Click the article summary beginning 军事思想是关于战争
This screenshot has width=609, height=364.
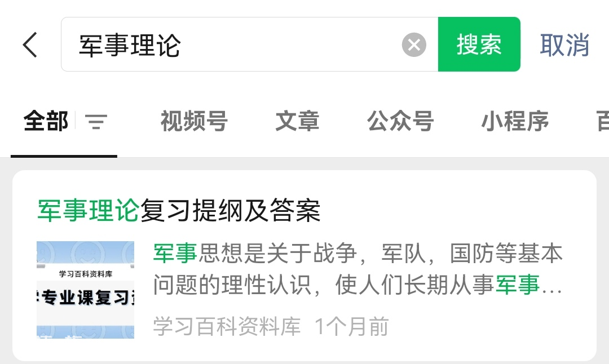tap(358, 269)
